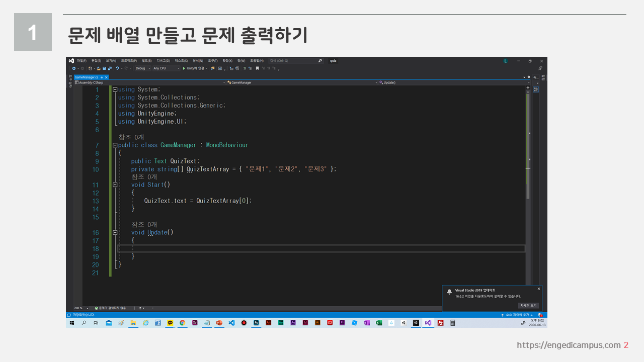Image resolution: width=644 pixels, height=362 pixels.
Task: Click the user account avatar L
Action: pyautogui.click(x=506, y=61)
